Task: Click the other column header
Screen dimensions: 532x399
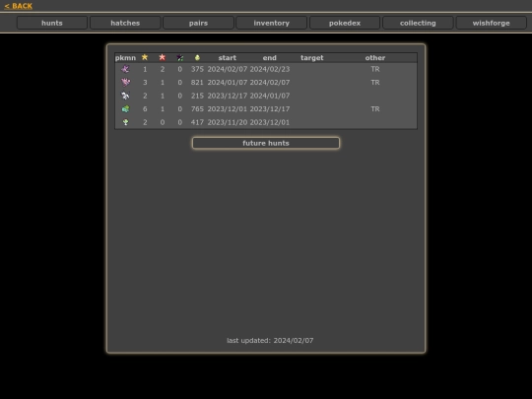Action: click(x=375, y=58)
